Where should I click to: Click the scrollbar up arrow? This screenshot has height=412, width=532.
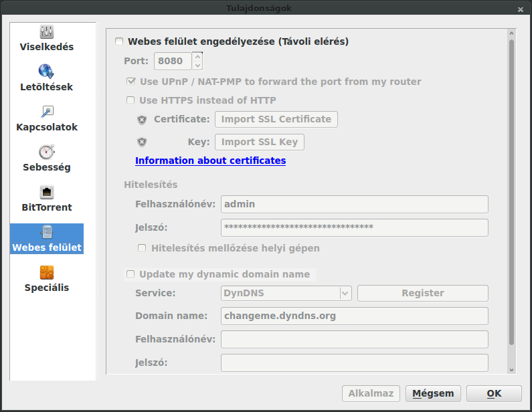pos(512,33)
